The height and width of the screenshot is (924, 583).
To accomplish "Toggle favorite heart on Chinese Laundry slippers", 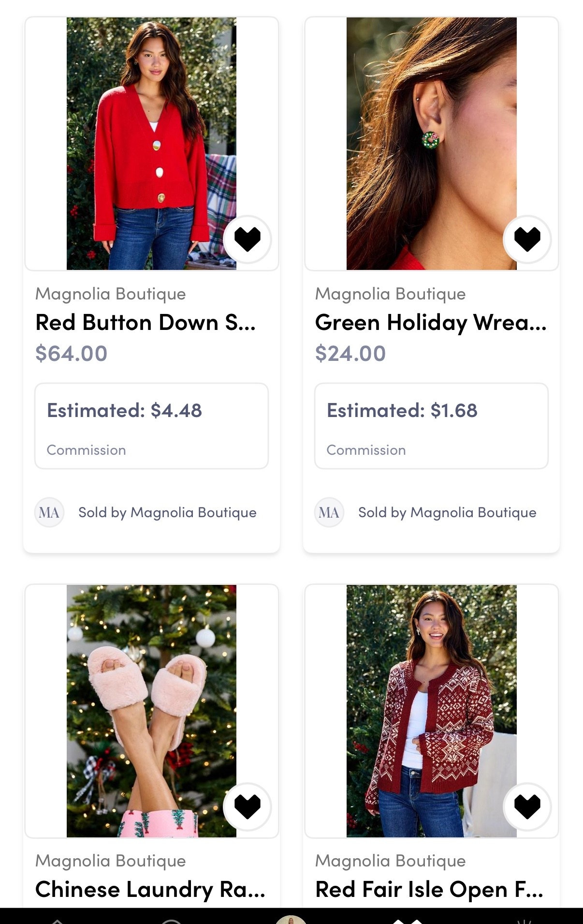I will [247, 806].
